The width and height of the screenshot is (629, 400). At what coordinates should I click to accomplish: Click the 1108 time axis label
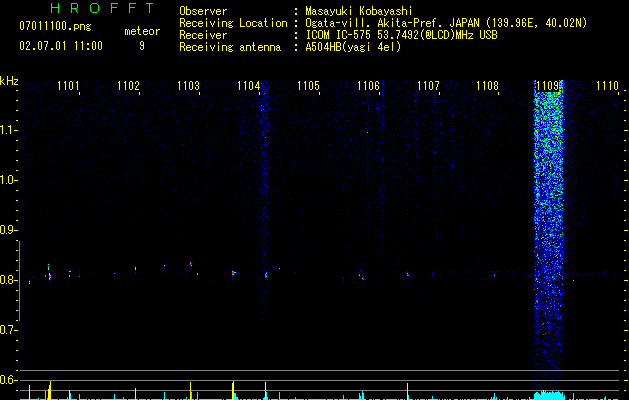coord(487,85)
